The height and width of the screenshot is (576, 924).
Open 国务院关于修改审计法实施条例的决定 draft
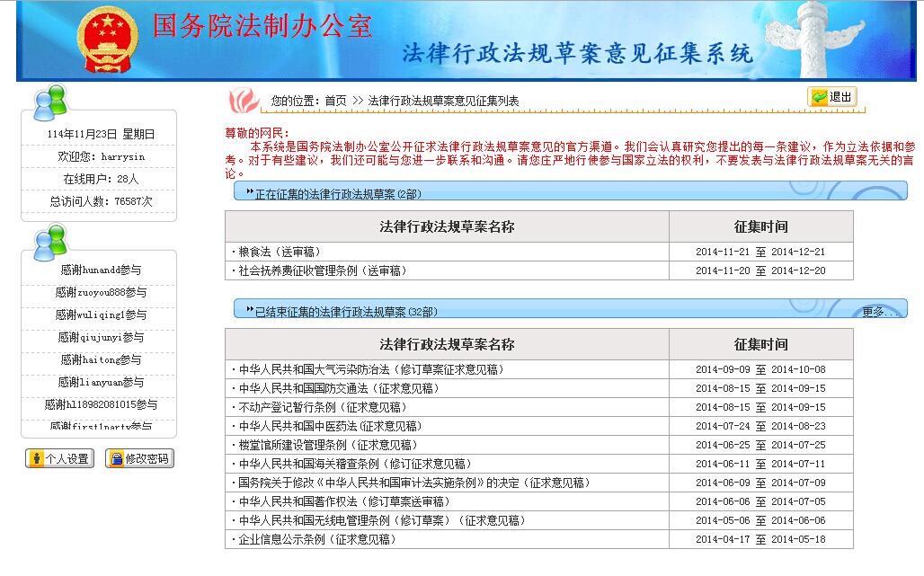[414, 483]
